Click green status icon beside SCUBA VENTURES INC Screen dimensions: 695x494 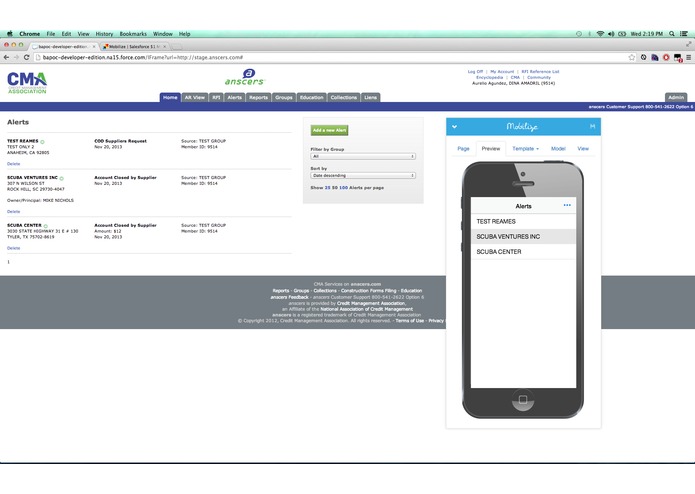point(62,178)
